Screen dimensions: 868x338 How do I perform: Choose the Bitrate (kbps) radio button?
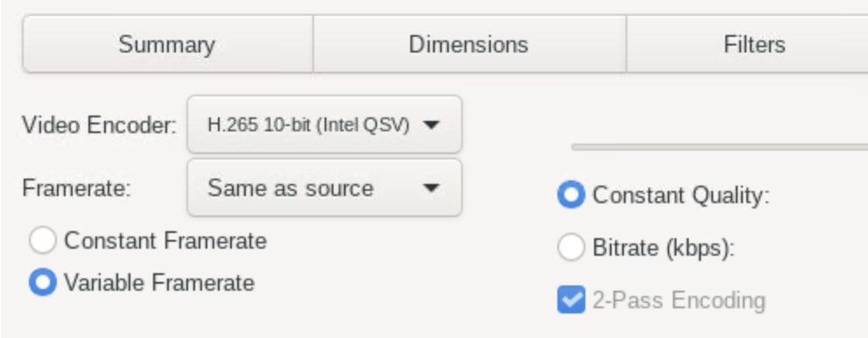570,247
